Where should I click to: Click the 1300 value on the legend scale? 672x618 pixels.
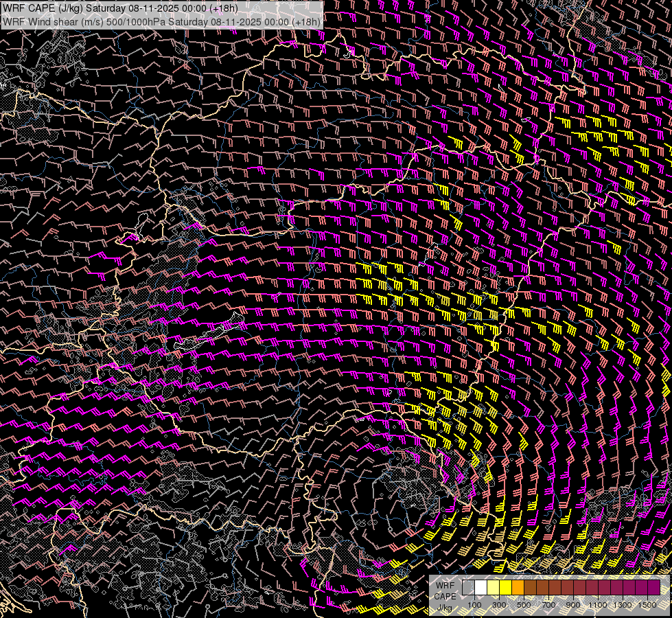tap(623, 604)
